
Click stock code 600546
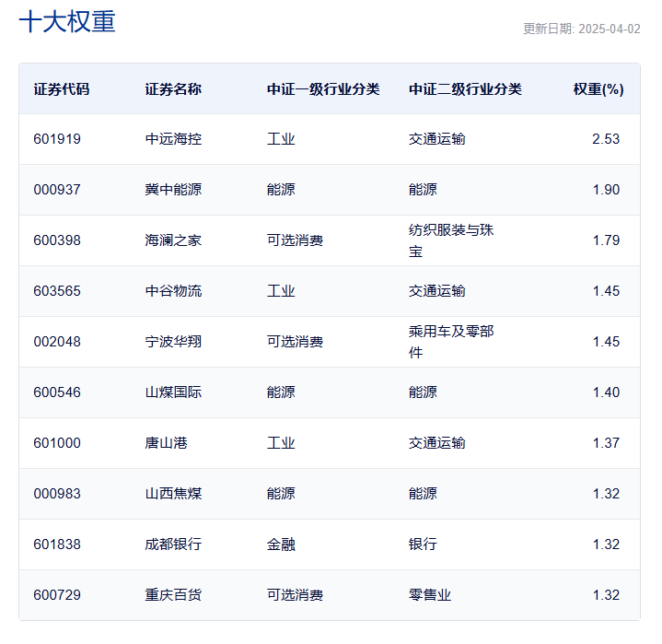click(57, 392)
